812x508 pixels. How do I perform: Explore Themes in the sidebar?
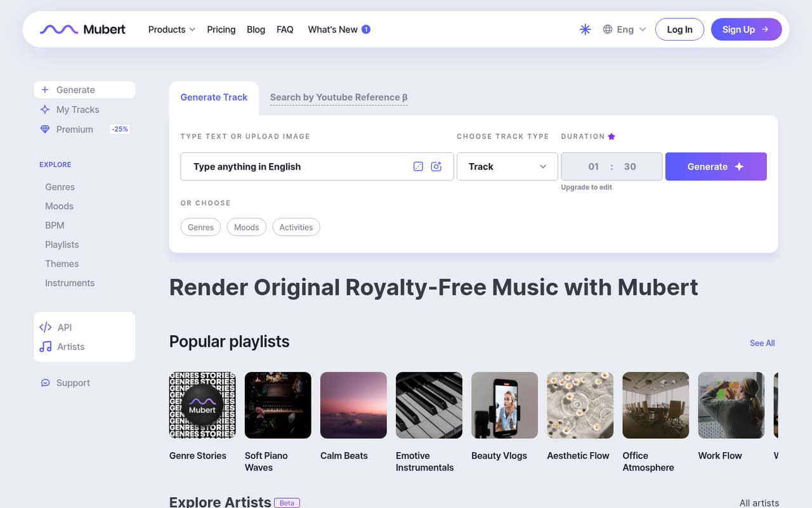(x=62, y=264)
